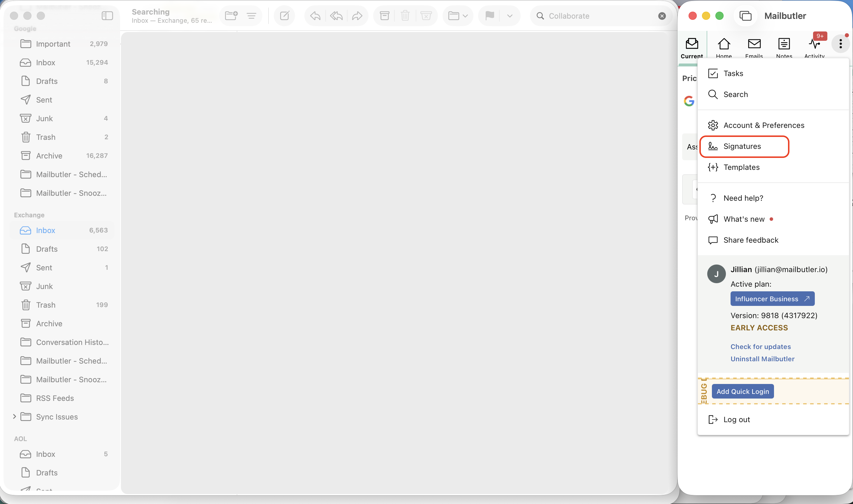Archive the selected message from toolbar
This screenshot has width=853, height=504.
384,16
